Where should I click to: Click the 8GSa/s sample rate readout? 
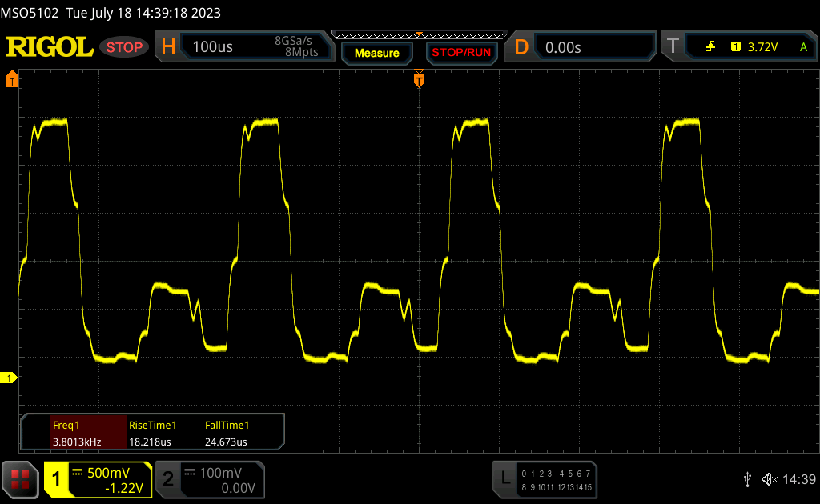pos(293,41)
